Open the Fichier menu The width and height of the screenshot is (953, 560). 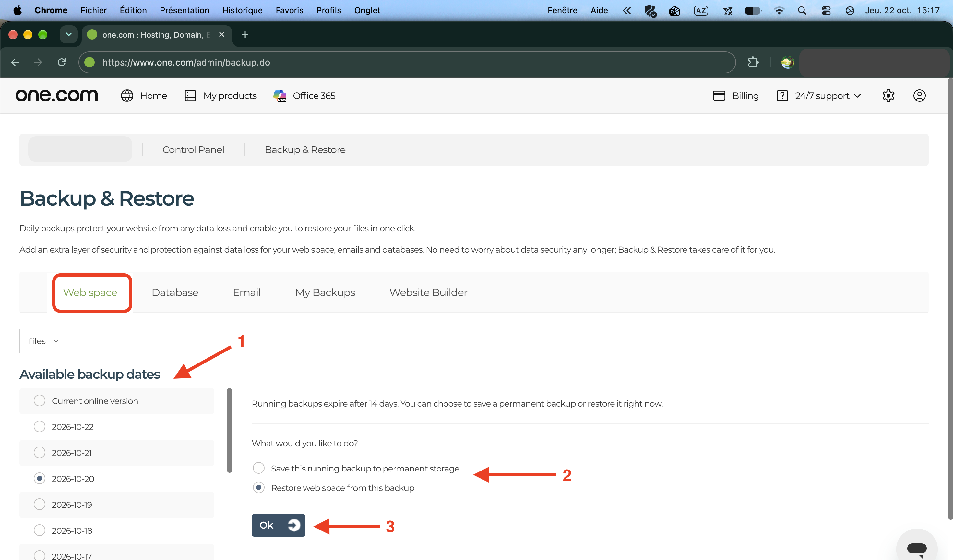pyautogui.click(x=93, y=10)
